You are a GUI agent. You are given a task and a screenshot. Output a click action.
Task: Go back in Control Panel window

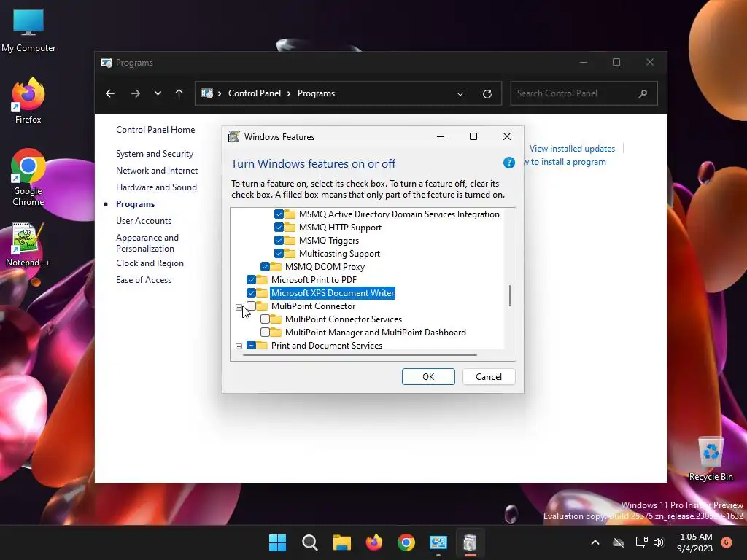pos(110,93)
